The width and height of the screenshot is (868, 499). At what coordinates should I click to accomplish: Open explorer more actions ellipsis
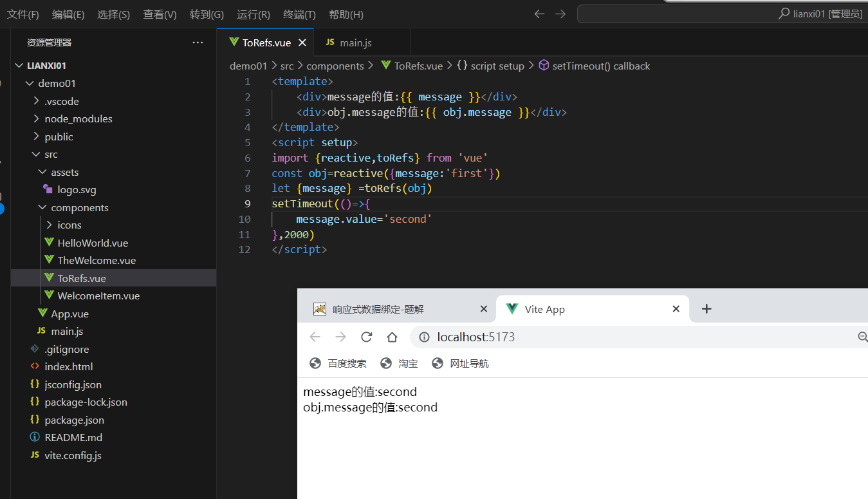(x=198, y=42)
